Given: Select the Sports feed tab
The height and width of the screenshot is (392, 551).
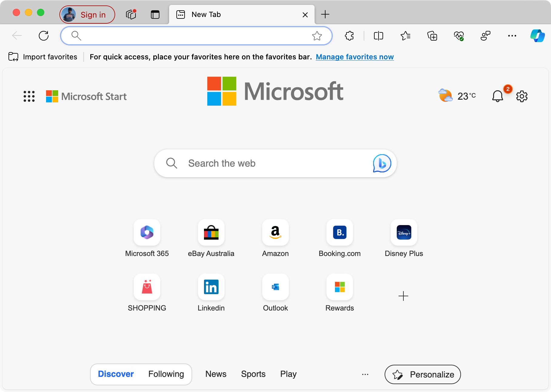Looking at the screenshot, I should click(x=253, y=374).
